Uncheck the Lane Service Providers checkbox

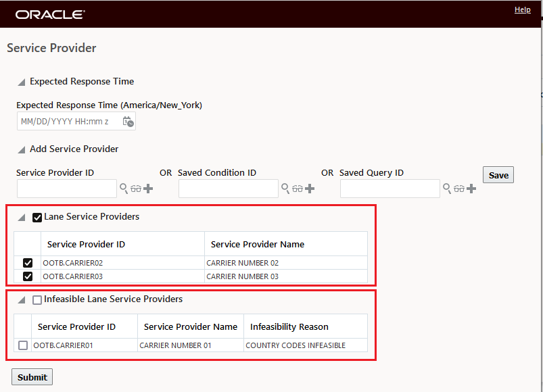[37, 217]
